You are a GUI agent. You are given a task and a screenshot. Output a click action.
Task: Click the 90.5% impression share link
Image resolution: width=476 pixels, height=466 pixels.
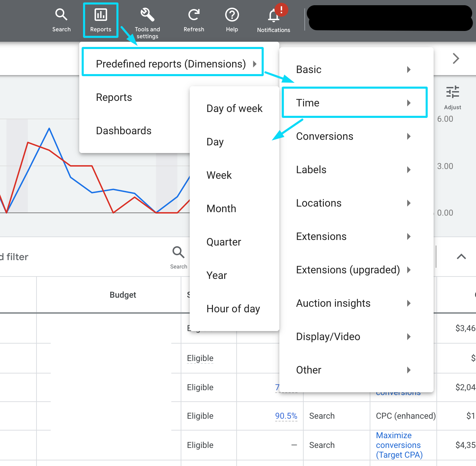coord(286,416)
